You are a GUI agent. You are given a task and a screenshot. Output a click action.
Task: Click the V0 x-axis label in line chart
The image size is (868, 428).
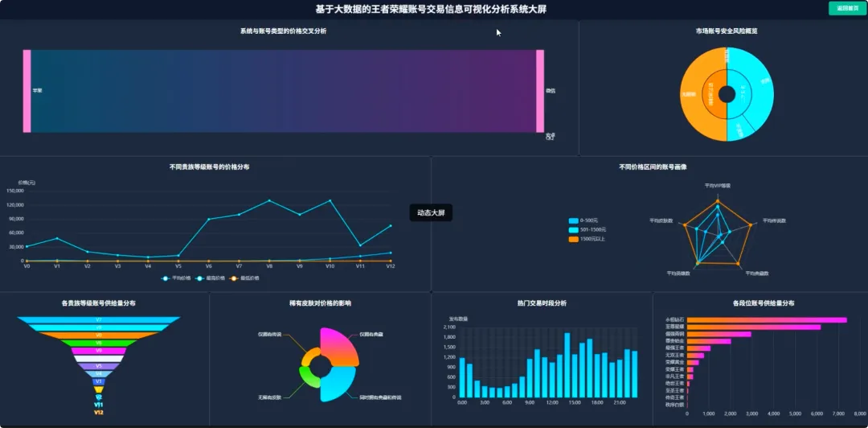27,266
